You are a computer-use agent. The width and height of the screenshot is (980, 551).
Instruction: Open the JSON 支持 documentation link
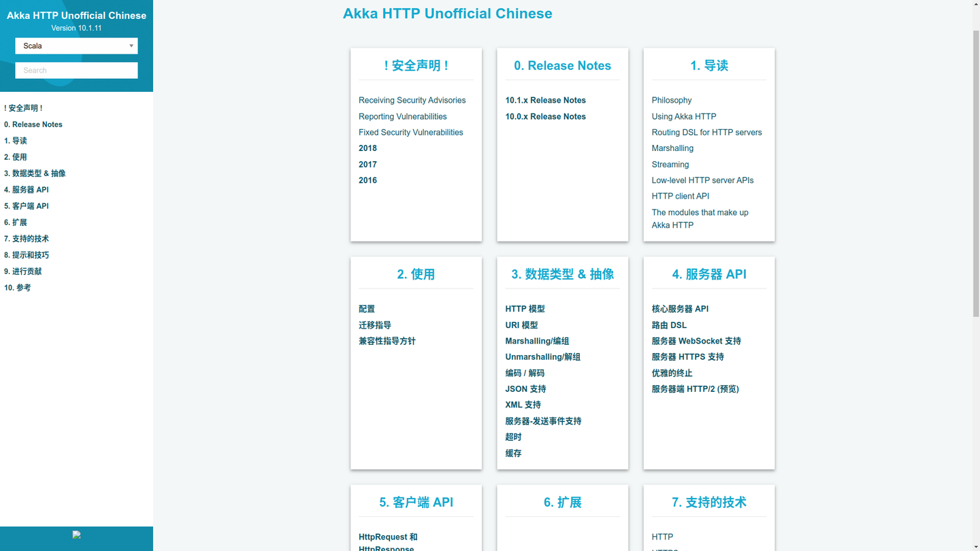coord(525,388)
